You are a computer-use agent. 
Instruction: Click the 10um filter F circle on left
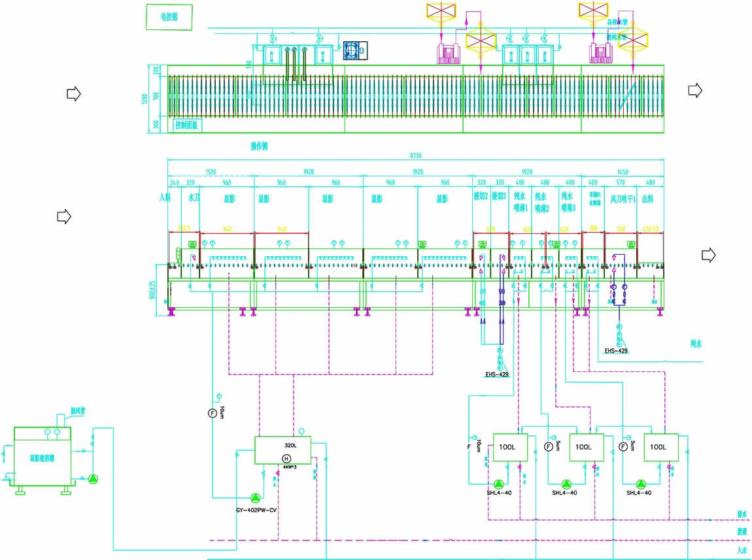212,413
